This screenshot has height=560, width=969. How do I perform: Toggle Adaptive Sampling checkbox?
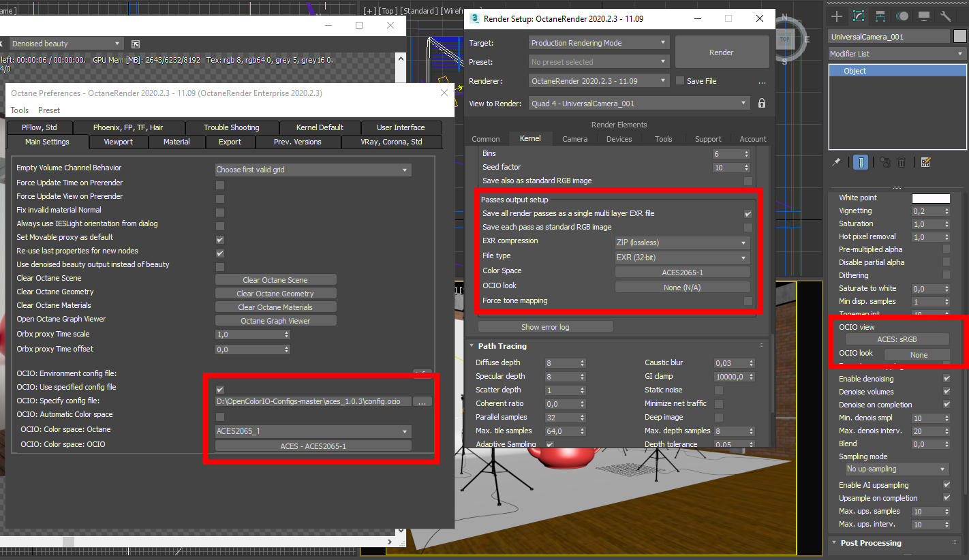pyautogui.click(x=550, y=444)
